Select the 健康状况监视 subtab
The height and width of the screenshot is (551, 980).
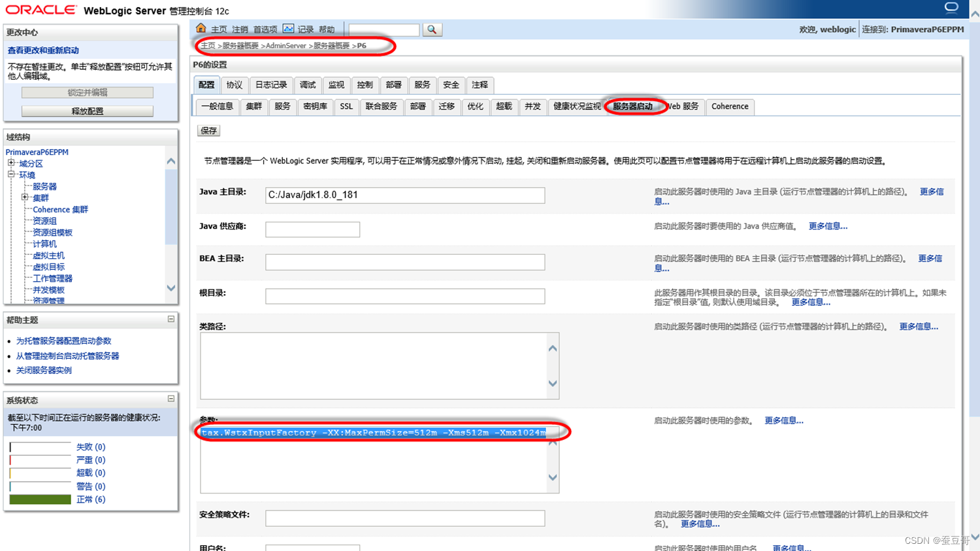click(577, 107)
